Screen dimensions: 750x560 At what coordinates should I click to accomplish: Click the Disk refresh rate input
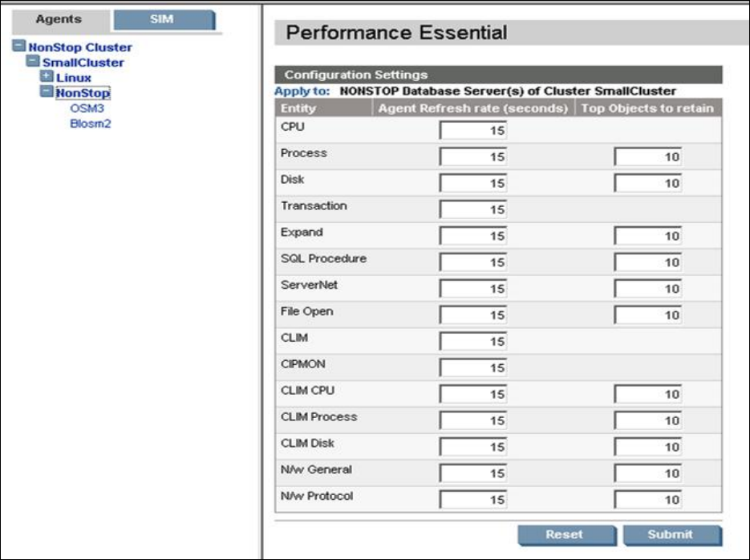[x=473, y=184]
